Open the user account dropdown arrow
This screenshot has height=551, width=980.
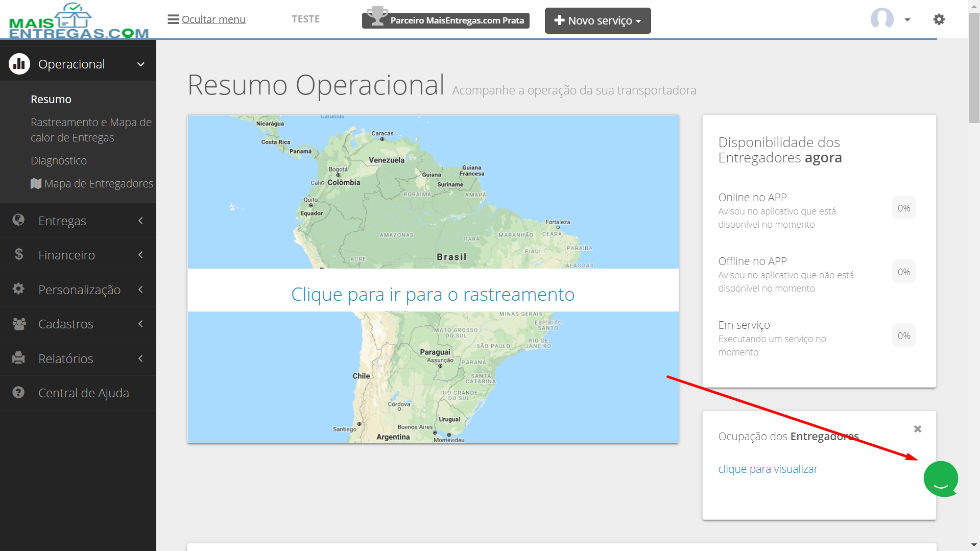[x=907, y=20]
